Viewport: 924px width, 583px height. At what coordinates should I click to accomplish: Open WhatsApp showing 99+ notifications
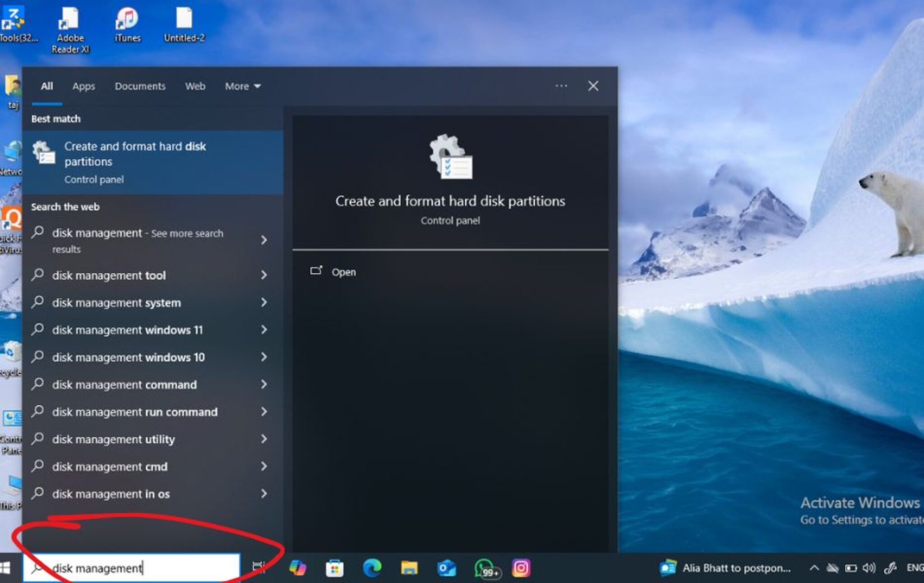pos(484,567)
